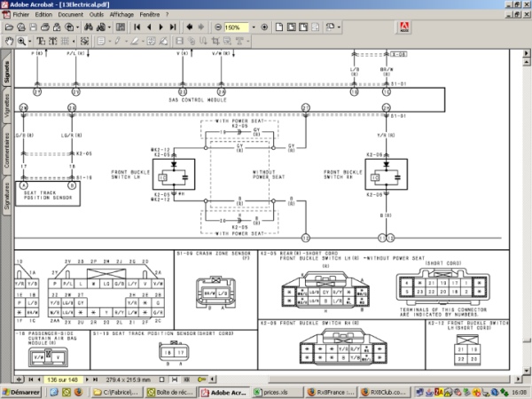Viewport: 532px width, 399px height.
Task: Click the page size 279.4 x 215.9 mm
Action: click(x=128, y=379)
